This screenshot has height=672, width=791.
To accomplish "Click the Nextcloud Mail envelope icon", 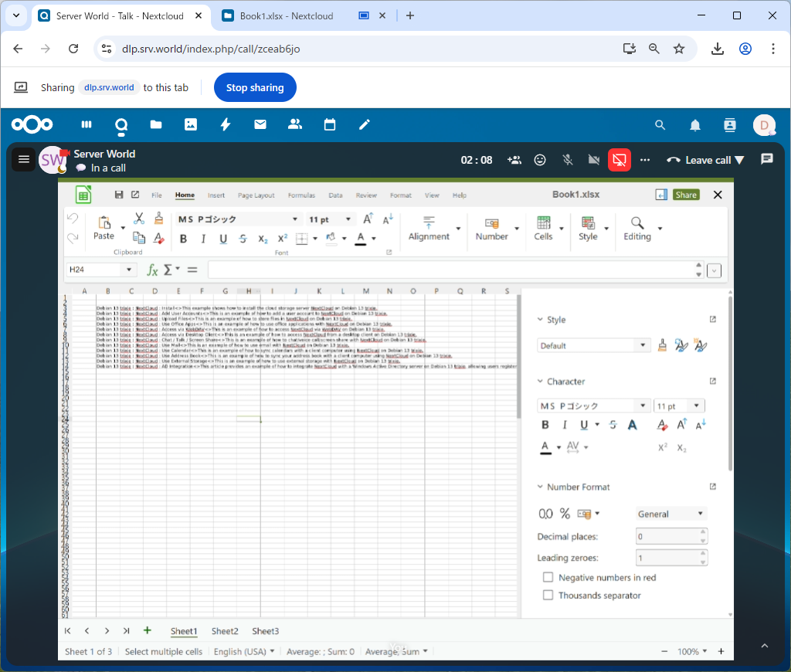I will pyautogui.click(x=260, y=124).
